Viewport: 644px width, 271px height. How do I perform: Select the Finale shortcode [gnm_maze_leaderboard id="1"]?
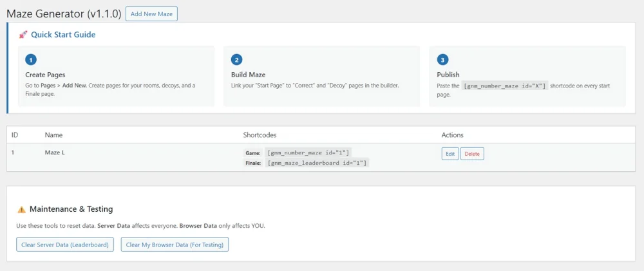click(317, 163)
